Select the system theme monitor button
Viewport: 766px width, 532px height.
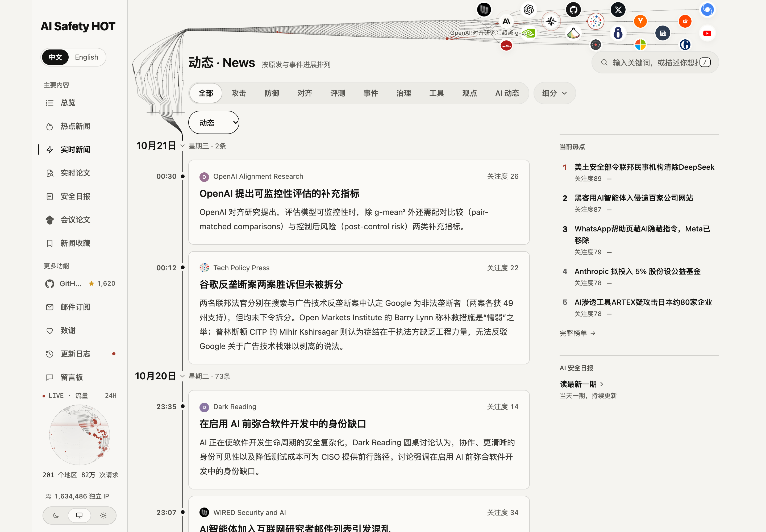79,515
